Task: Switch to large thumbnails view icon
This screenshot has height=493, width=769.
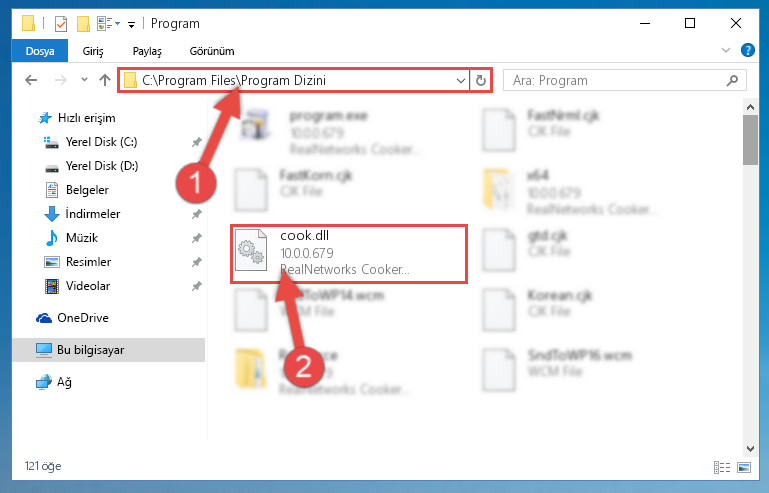Action: (x=744, y=467)
